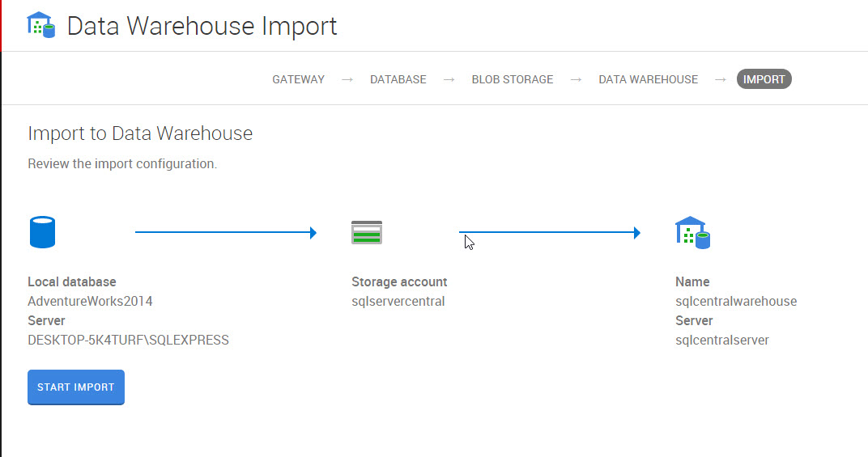Click the AdventureWorks2014 database name

click(90, 302)
